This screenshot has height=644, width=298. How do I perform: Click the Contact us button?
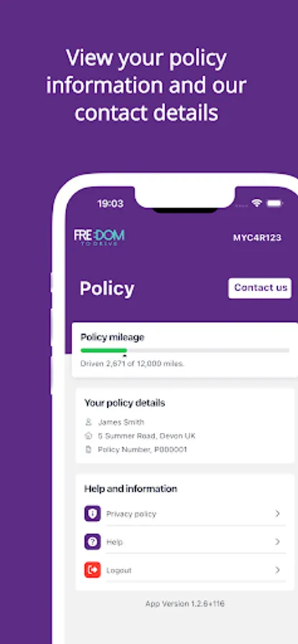click(x=260, y=288)
